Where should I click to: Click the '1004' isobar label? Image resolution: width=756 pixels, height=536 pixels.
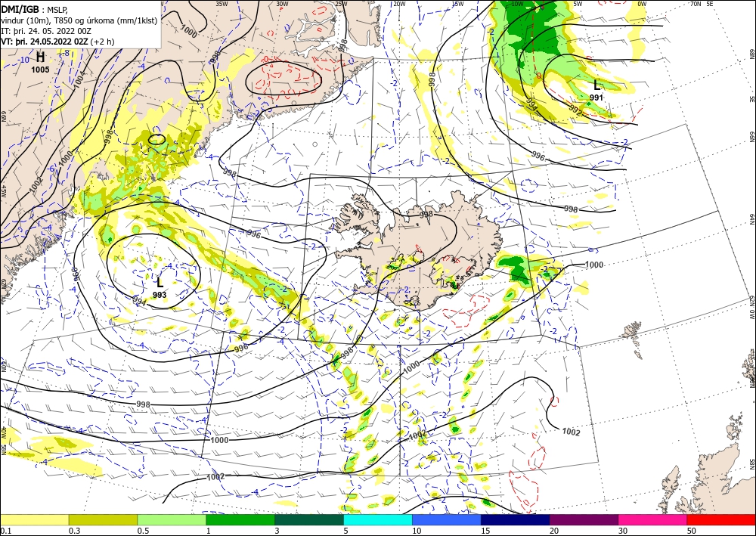point(79,79)
